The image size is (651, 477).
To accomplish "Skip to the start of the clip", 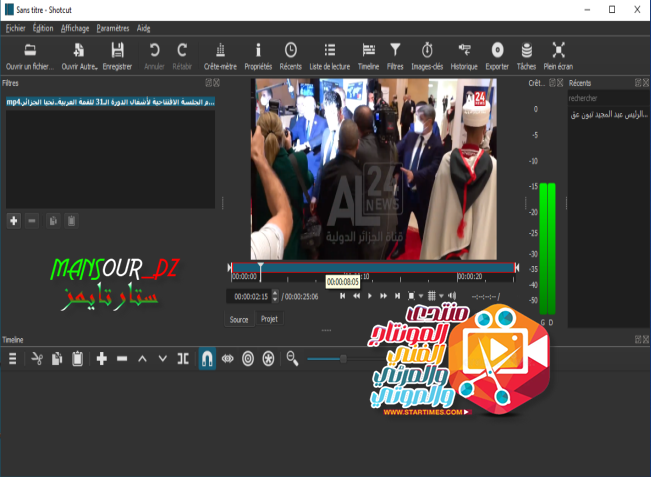I will (343, 296).
